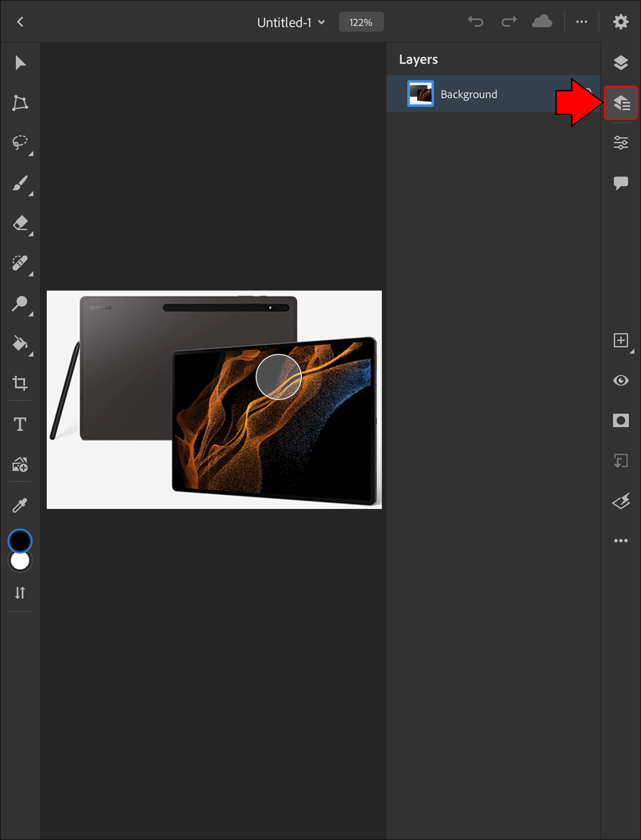
Task: Open the Place Photo tool
Action: point(20,464)
